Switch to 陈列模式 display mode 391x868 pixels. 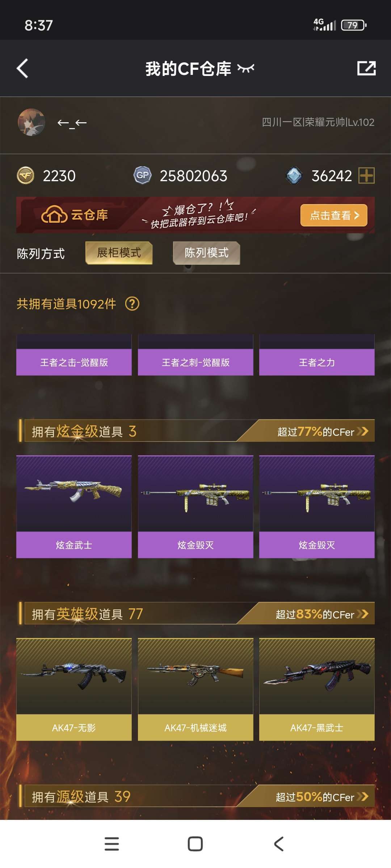click(x=206, y=253)
